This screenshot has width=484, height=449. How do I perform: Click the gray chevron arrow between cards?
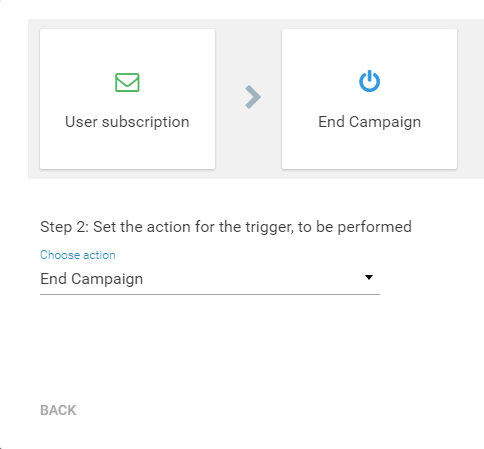[253, 97]
